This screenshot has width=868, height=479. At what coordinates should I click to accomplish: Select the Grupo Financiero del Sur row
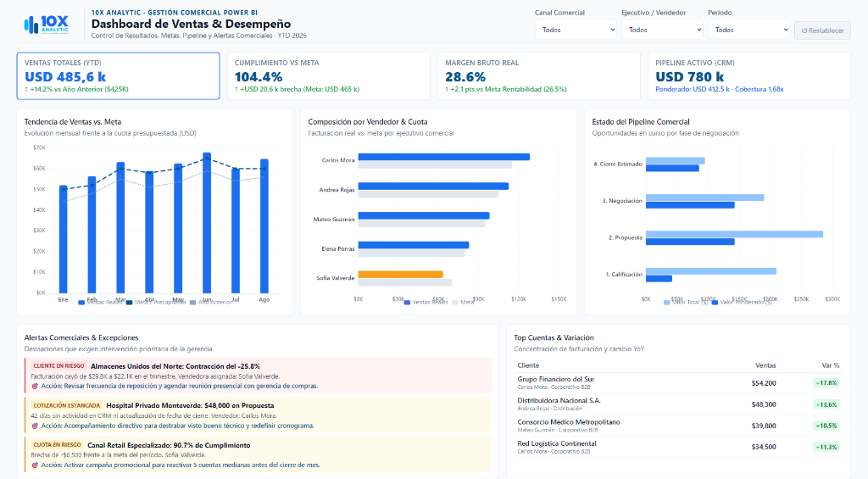pos(678,382)
